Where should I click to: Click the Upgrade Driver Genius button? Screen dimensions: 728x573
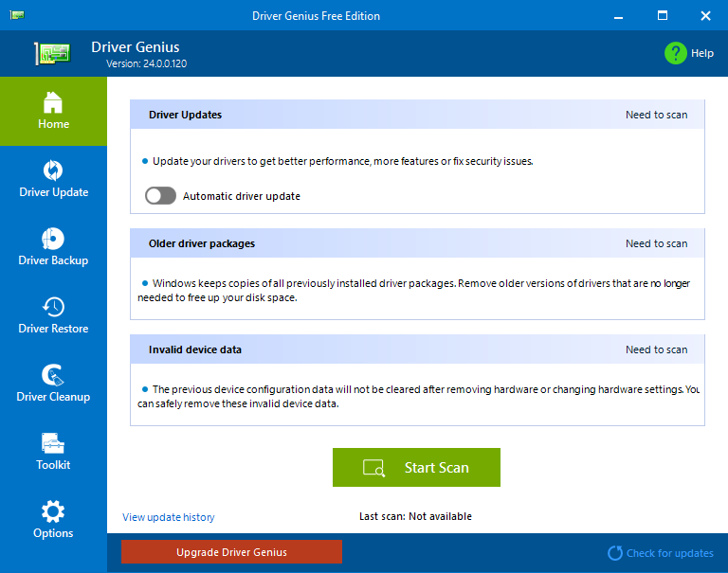point(231,552)
